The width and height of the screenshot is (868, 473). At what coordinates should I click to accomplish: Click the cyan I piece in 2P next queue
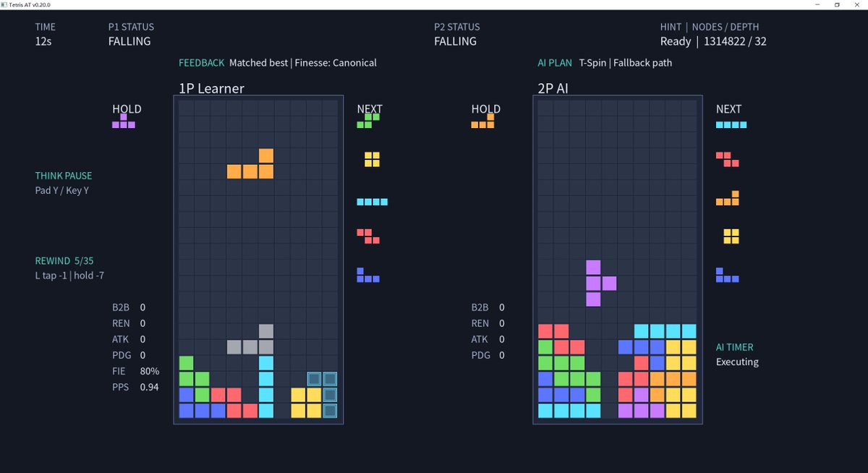pos(731,124)
